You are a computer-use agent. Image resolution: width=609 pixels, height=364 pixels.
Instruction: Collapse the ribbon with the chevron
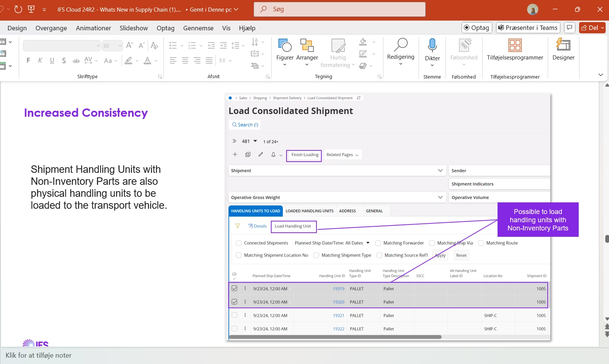(x=601, y=75)
